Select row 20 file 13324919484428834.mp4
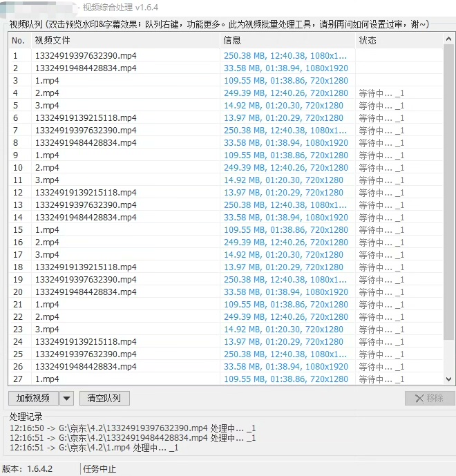This screenshot has height=476, width=456. pos(86,292)
